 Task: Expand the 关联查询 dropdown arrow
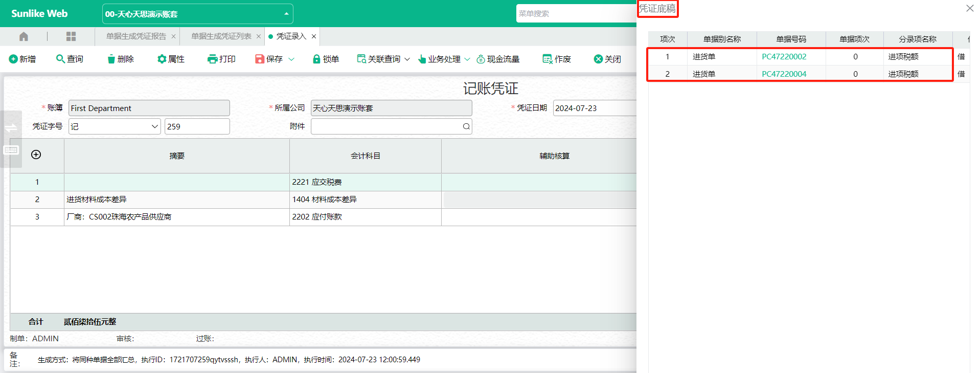(407, 59)
